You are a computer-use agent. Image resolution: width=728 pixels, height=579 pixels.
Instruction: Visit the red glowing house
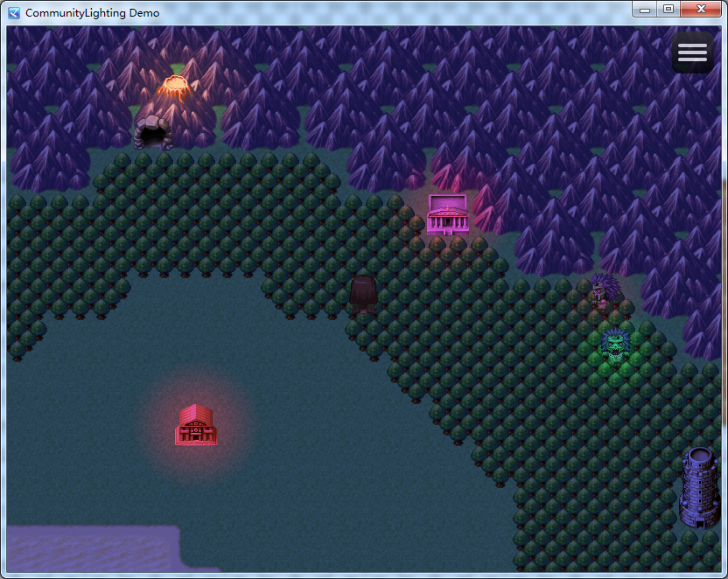(x=195, y=425)
